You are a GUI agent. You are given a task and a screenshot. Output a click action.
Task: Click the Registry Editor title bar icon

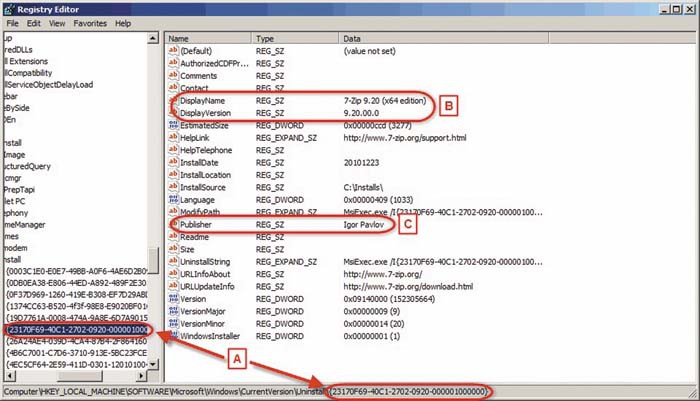tap(10, 7)
